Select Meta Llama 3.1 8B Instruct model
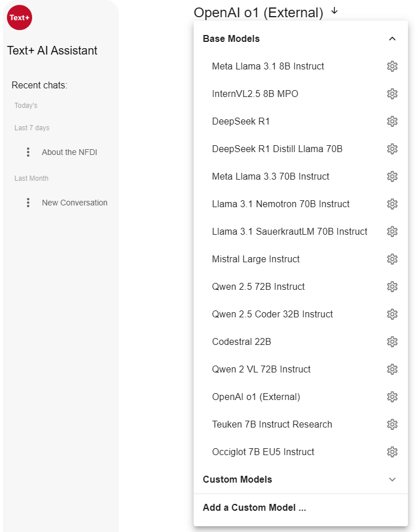The image size is (420, 532). click(x=268, y=66)
